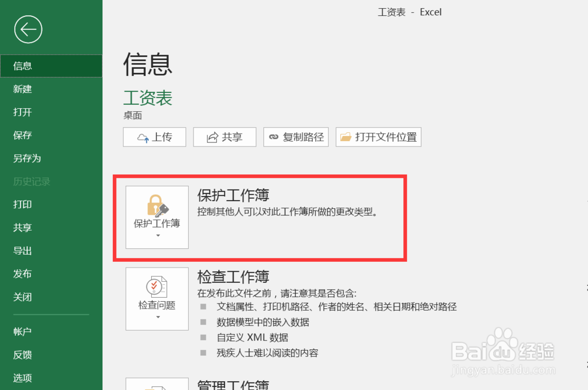588x390 pixels.
Task: Click the 反馈 feedback entry
Action: 22,355
